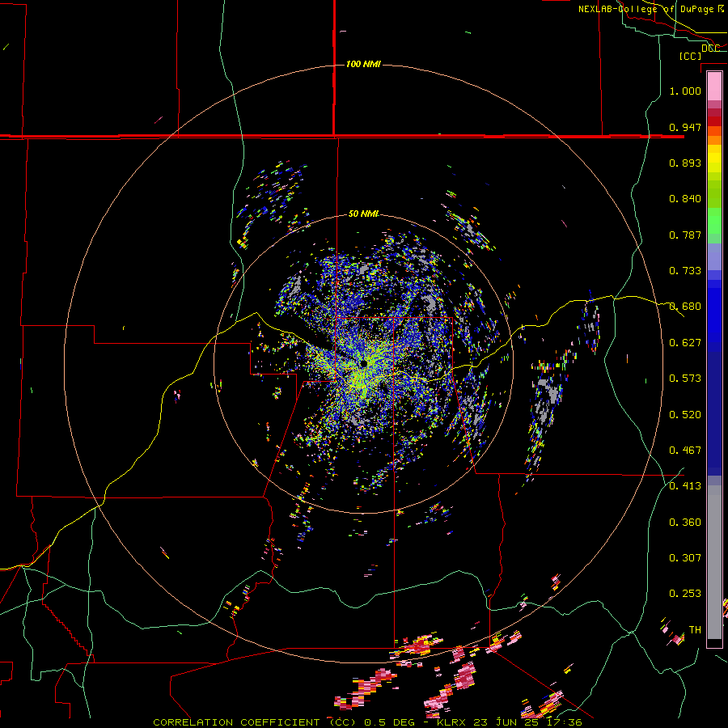Click the 0.467 scale value

[x=685, y=451]
